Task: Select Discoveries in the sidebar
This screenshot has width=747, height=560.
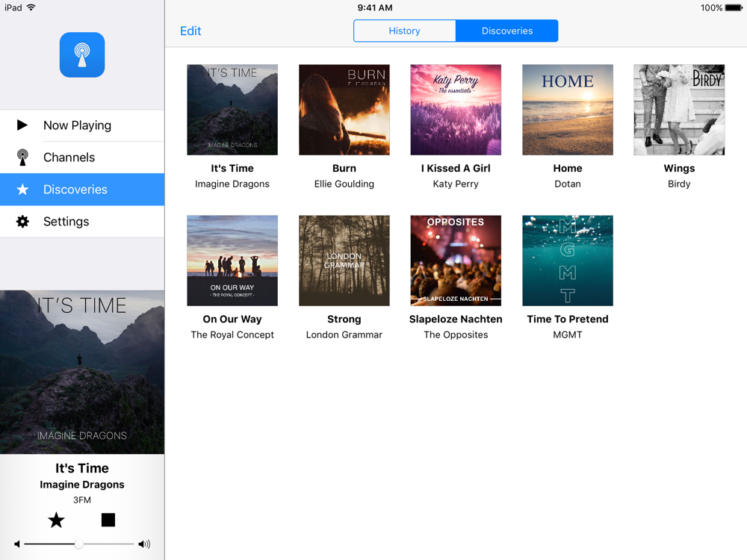Action: [x=82, y=190]
